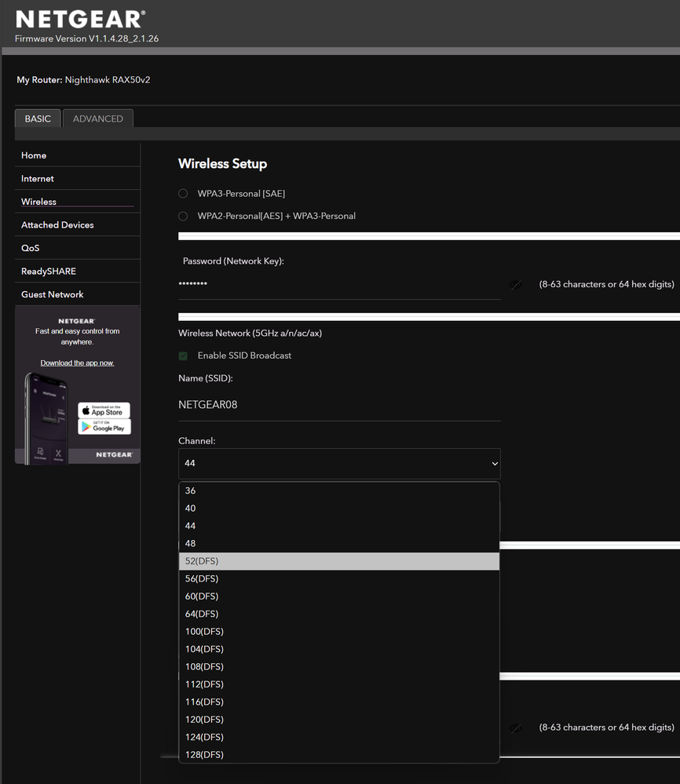The height and width of the screenshot is (784, 680).
Task: Click the NETGEAR08 SSID name field
Action: coord(339,405)
